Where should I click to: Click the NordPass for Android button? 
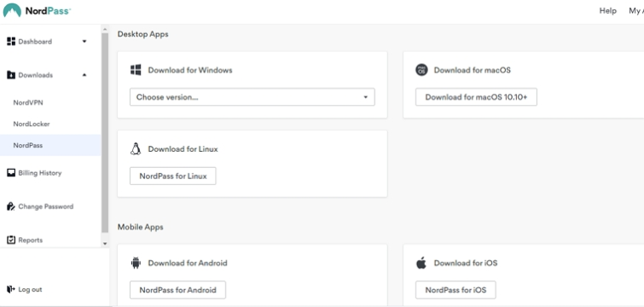click(177, 290)
